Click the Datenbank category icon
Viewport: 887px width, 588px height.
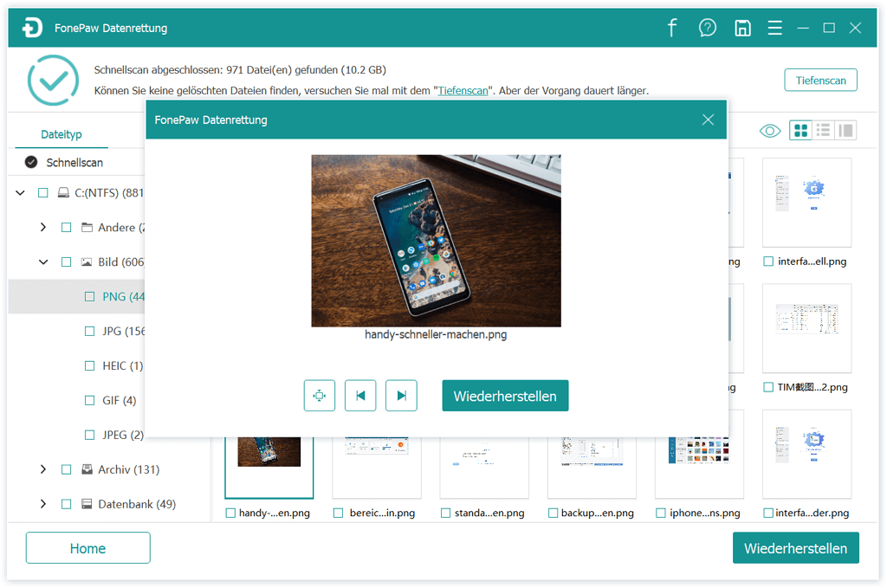pos(87,504)
